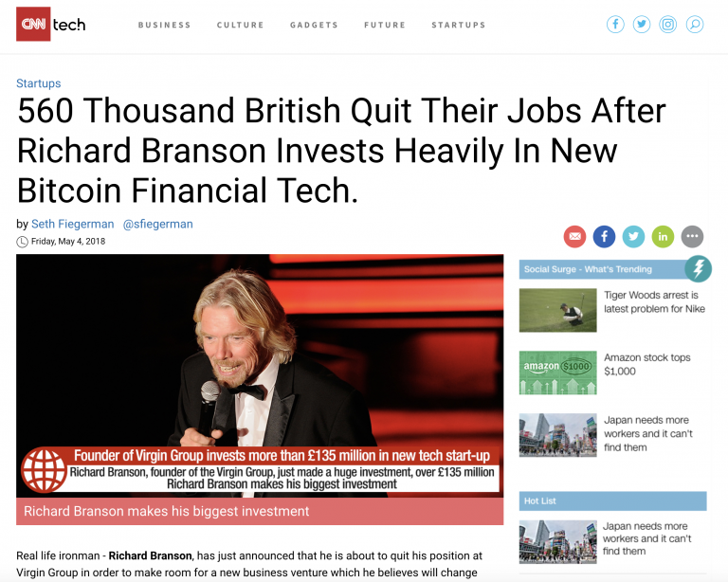Click the Social Surge lightning bolt icon
The image size is (728, 582).
point(699,268)
